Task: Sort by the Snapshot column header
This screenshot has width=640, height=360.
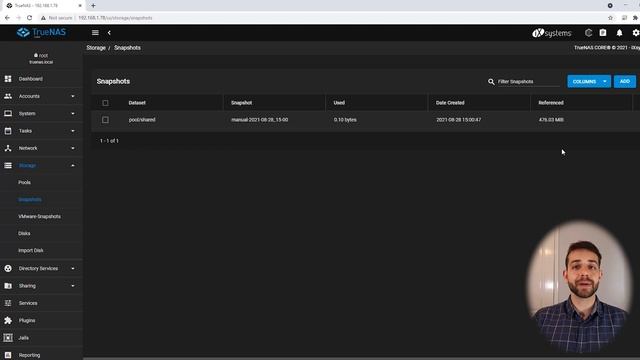Action: (x=241, y=103)
